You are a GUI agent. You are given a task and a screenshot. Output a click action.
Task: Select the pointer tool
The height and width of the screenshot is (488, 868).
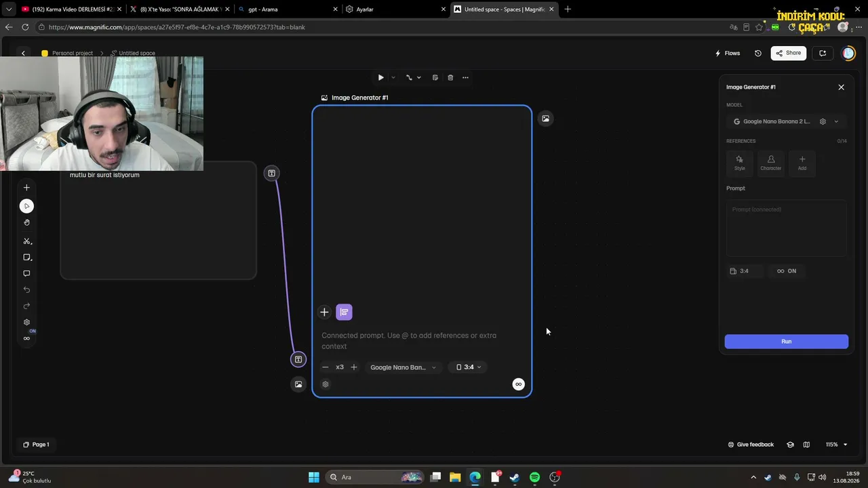(26, 206)
